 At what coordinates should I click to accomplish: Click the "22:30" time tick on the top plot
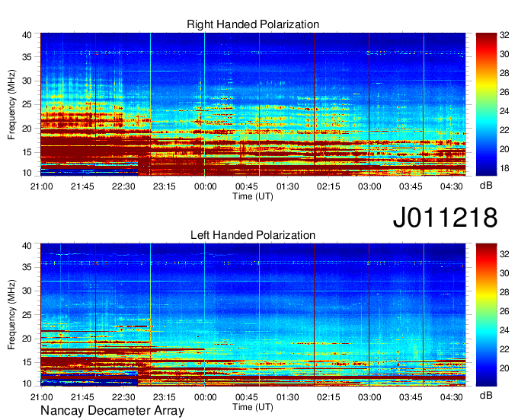tap(123, 186)
